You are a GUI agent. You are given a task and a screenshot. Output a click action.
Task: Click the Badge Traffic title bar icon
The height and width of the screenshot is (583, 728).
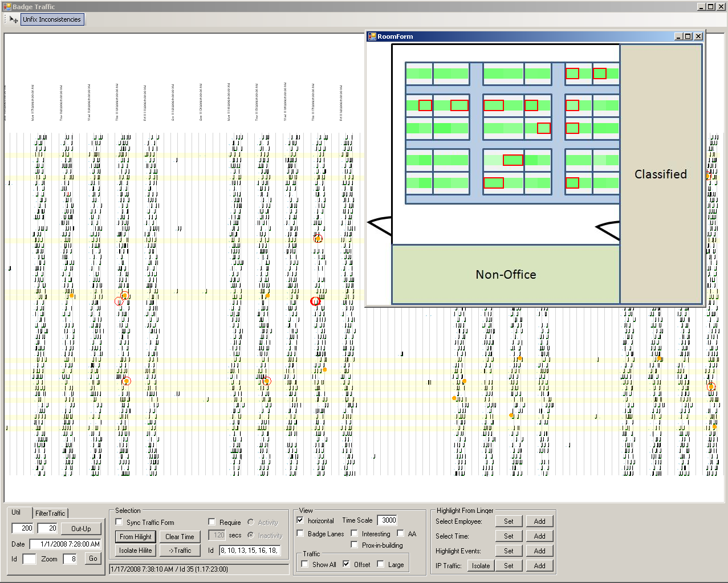7,7
